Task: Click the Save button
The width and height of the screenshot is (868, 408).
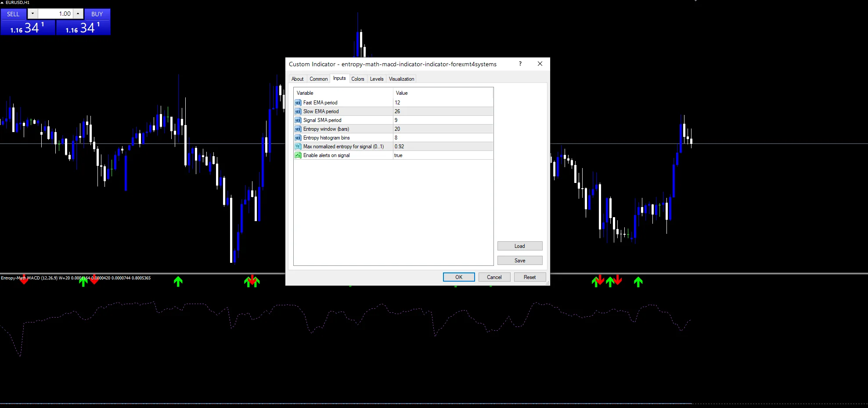Action: [520, 261]
